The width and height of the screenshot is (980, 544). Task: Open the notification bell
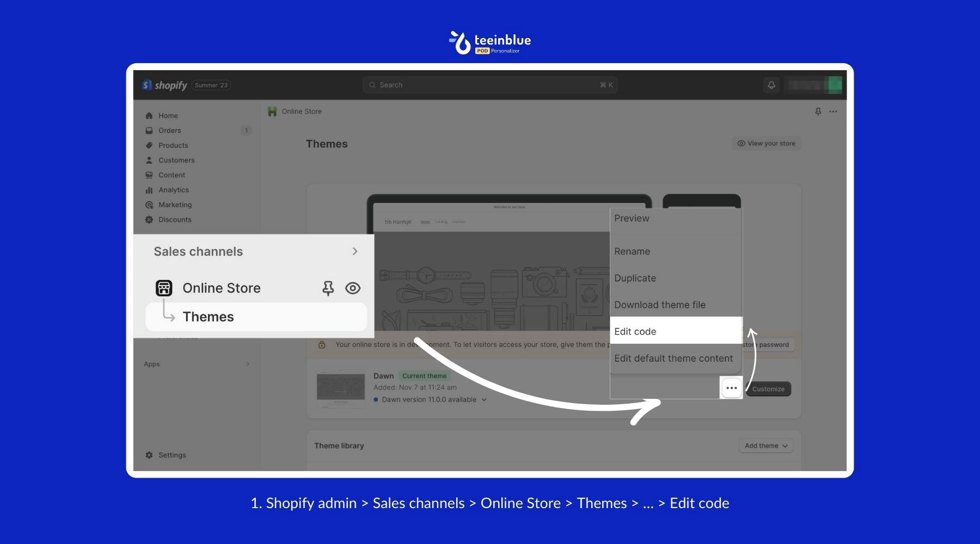pos(771,85)
